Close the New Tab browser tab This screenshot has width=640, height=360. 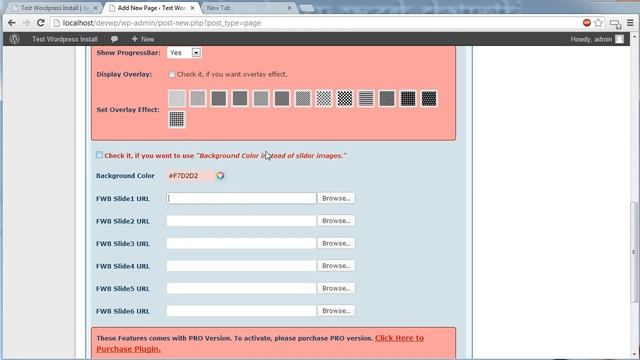pos(289,8)
